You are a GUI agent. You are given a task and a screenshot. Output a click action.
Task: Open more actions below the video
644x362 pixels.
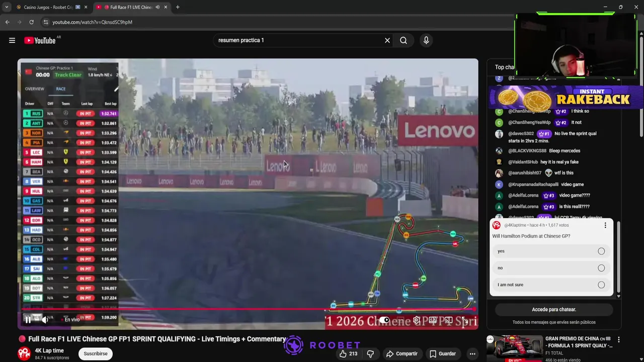(x=472, y=354)
